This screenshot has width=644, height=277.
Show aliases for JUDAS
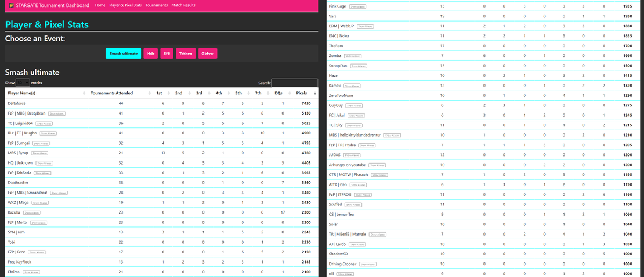point(352,155)
